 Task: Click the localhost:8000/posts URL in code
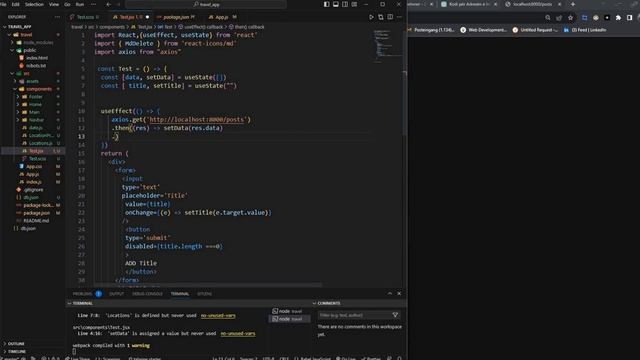[x=196, y=120]
